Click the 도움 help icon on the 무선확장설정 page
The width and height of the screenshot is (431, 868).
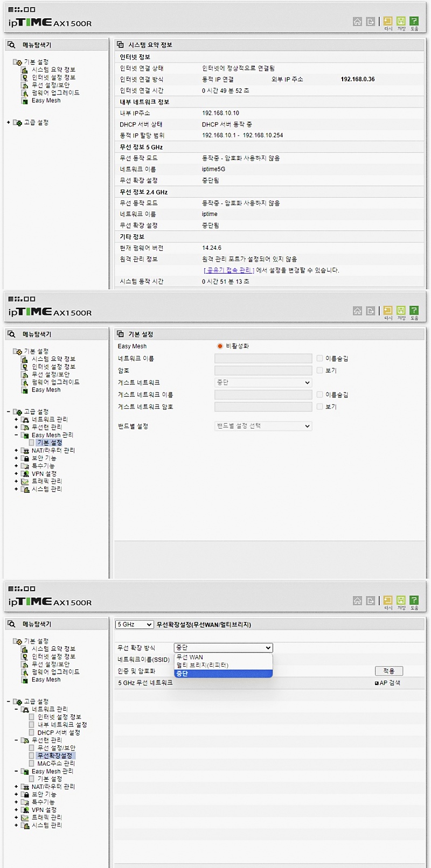414,600
